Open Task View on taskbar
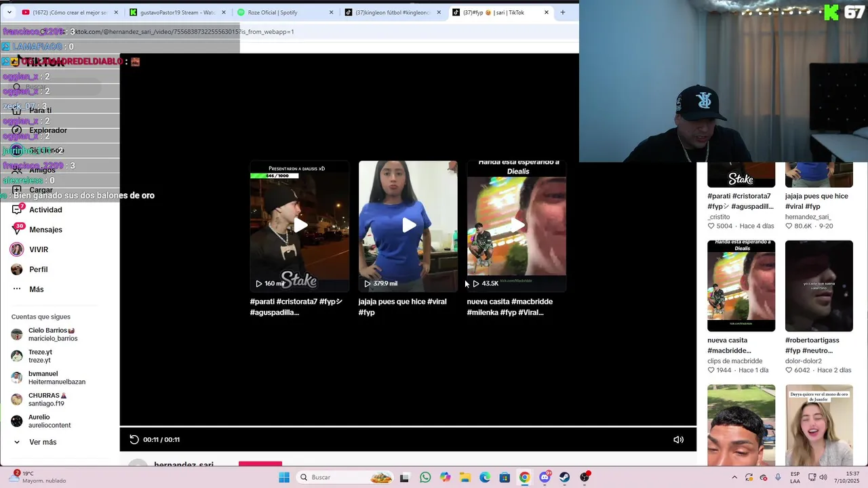Viewport: 868px width, 488px height. [x=404, y=478]
